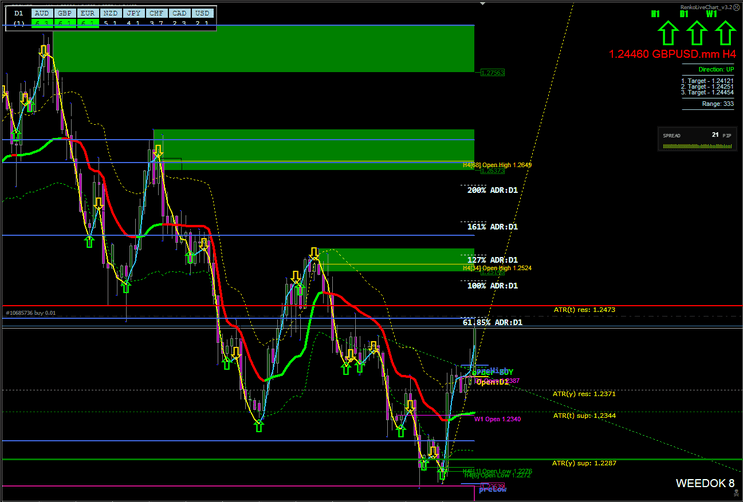The width and height of the screenshot is (743, 502).
Task: Click the W1 Open 1.2340 label
Action: coord(498,419)
